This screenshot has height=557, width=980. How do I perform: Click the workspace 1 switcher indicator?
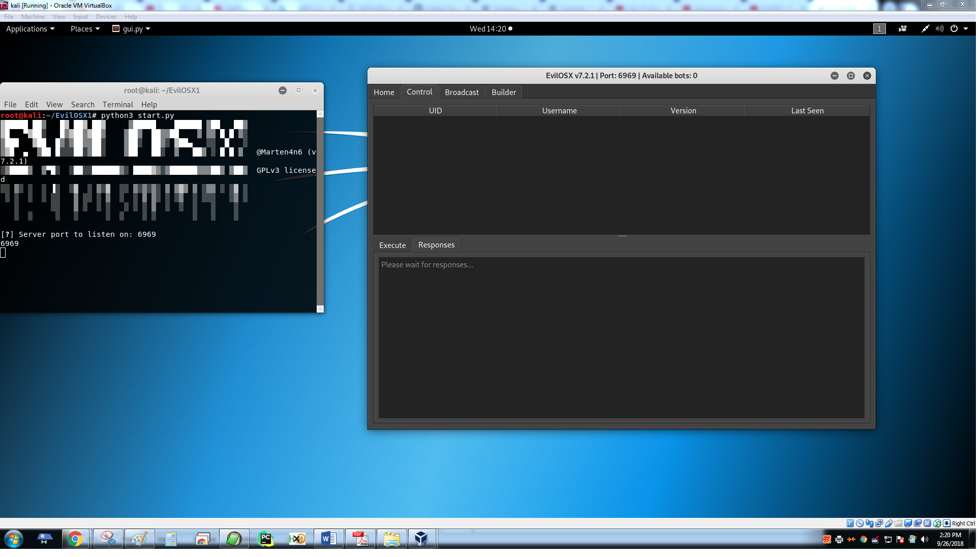[879, 29]
